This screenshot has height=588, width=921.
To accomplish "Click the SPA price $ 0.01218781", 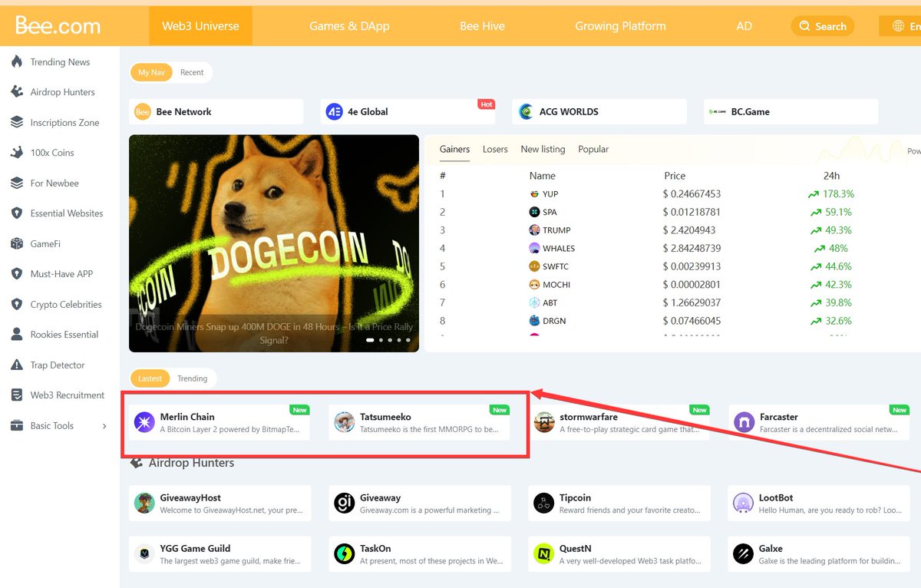I will 692,212.
